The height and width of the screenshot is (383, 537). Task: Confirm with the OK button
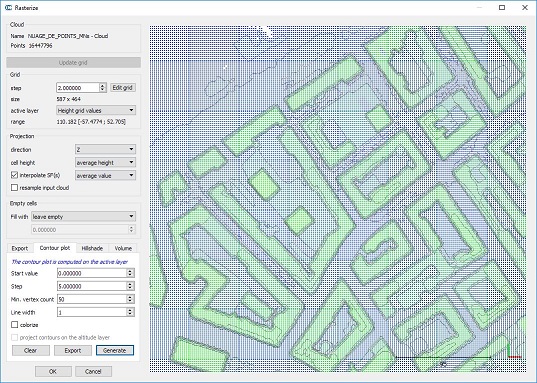pyautogui.click(x=53, y=371)
